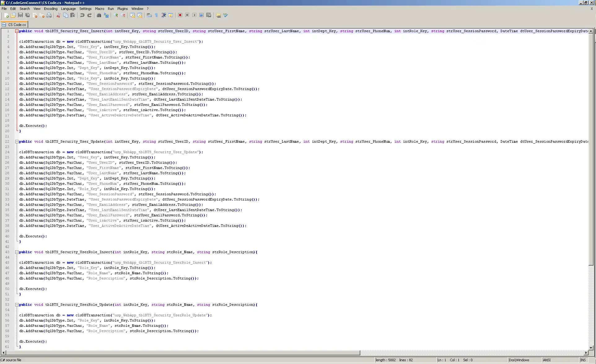Click line number 43 in the margin
This screenshot has width=596, height=364.
click(7, 252)
